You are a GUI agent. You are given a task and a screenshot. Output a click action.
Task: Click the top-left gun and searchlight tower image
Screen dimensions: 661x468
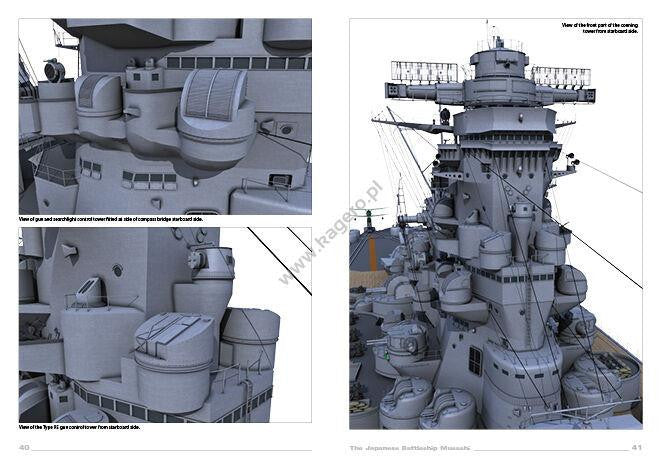tap(165, 115)
